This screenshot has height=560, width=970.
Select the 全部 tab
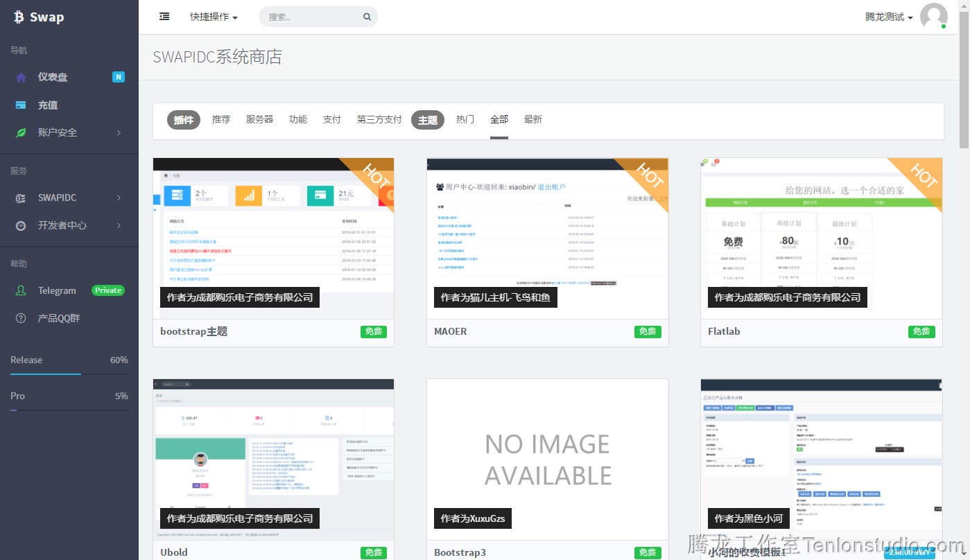tap(499, 119)
